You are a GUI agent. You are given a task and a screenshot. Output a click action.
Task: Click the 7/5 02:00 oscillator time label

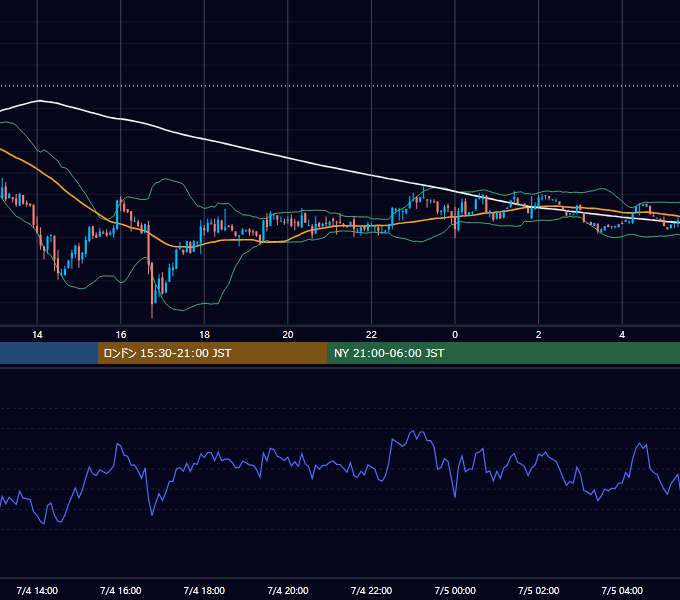tap(539, 590)
